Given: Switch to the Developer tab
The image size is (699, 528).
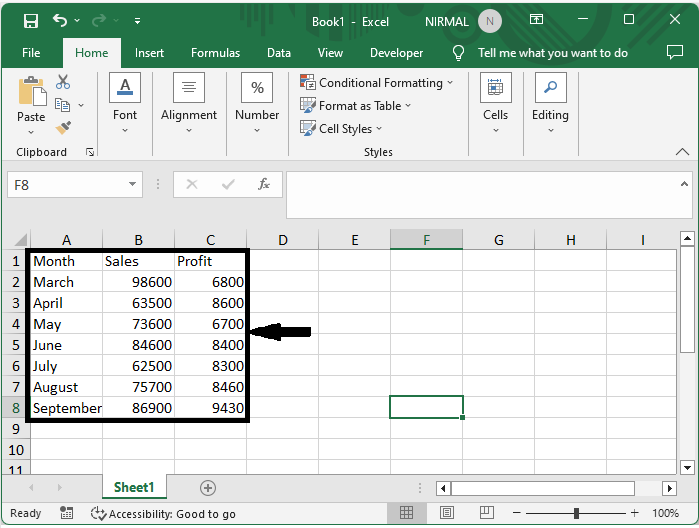Looking at the screenshot, I should pyautogui.click(x=396, y=53).
